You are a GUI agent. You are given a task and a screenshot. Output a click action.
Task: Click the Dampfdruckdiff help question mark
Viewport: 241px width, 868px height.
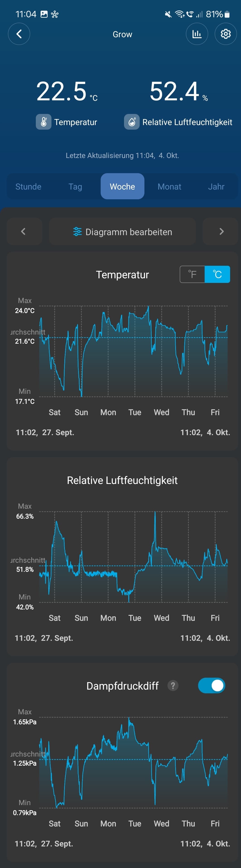click(173, 685)
